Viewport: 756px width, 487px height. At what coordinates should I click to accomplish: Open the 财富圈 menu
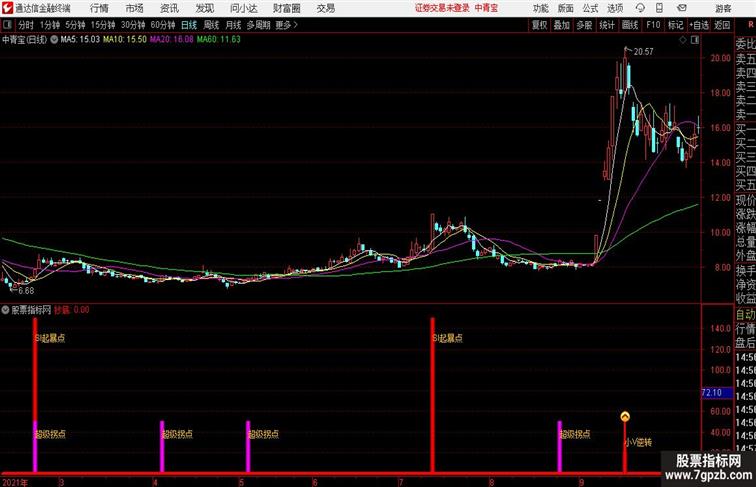click(286, 8)
